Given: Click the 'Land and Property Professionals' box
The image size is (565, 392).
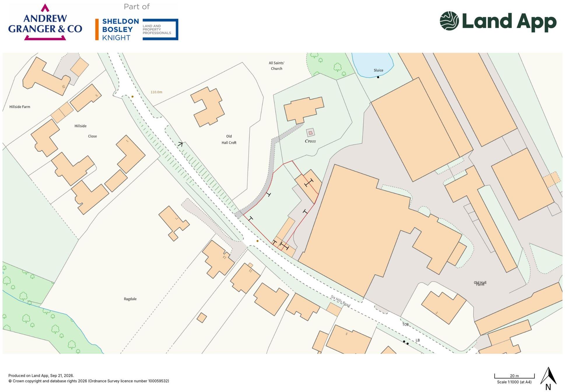Looking at the screenshot, I should (160, 29).
